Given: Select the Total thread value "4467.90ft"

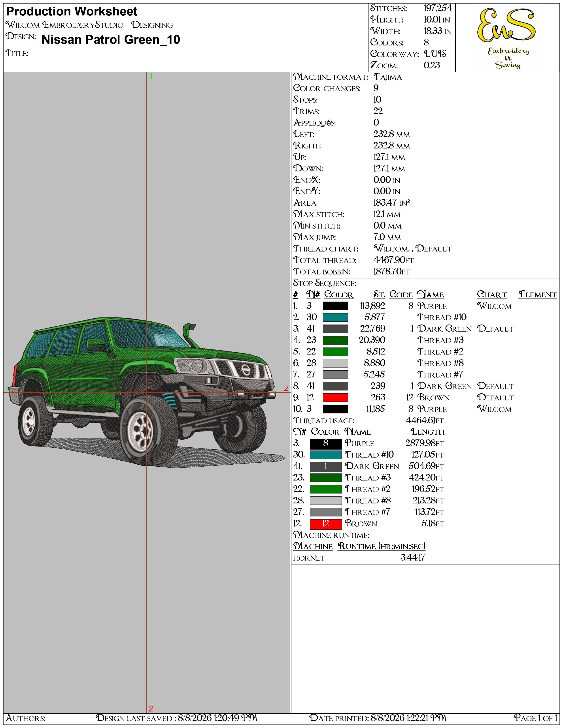Looking at the screenshot, I should (394, 260).
